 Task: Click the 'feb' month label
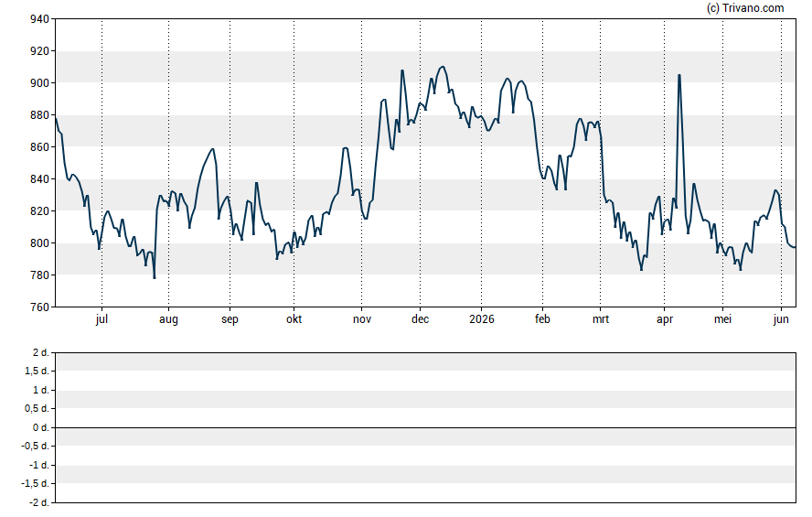tap(542, 319)
